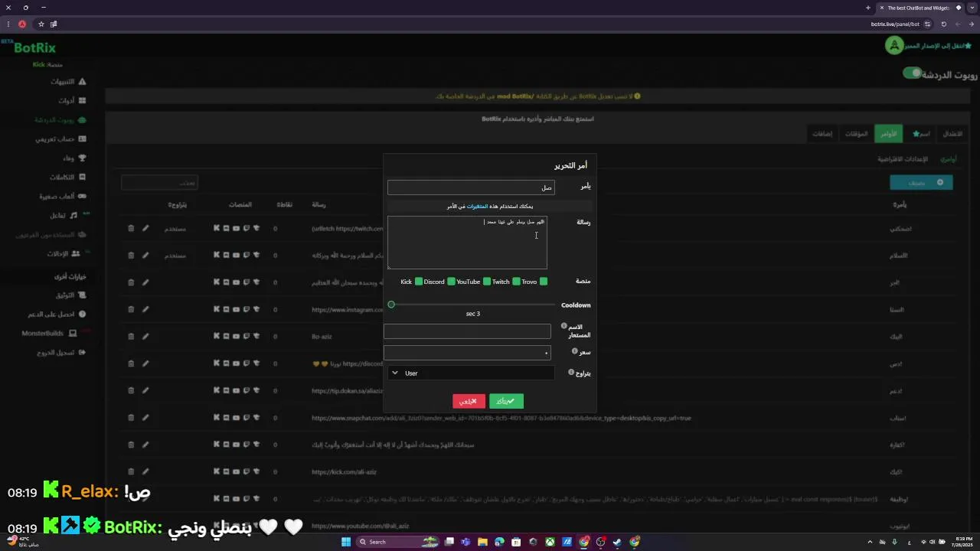
Task: Click تسجيل الخروج logout item
Action: (61, 353)
